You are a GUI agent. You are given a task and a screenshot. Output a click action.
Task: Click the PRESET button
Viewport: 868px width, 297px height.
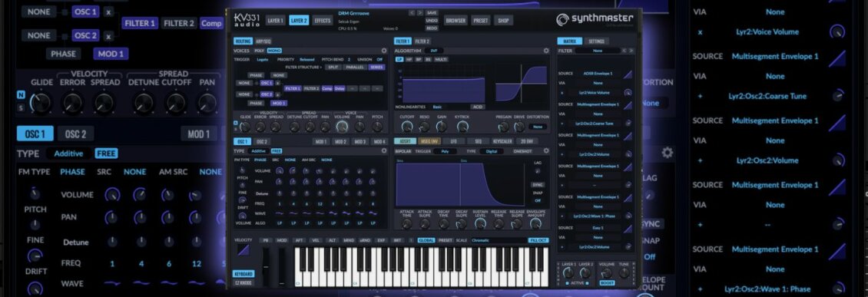click(481, 21)
